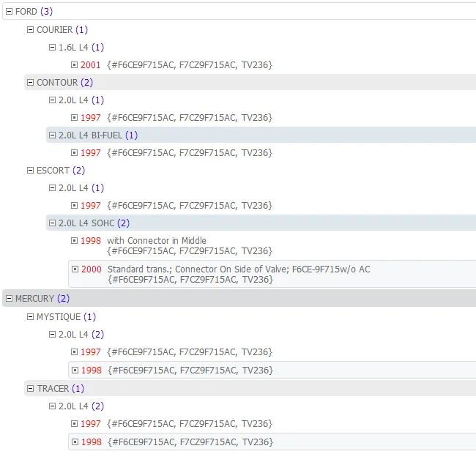
Task: Collapse the CONTOUR model node
Action: pyautogui.click(x=30, y=83)
